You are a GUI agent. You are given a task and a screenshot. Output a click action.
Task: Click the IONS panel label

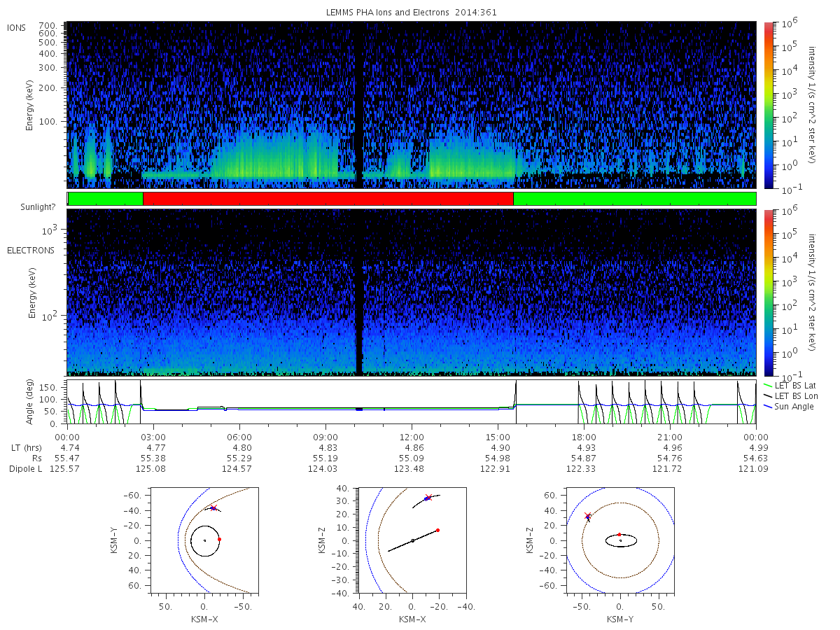(17, 27)
